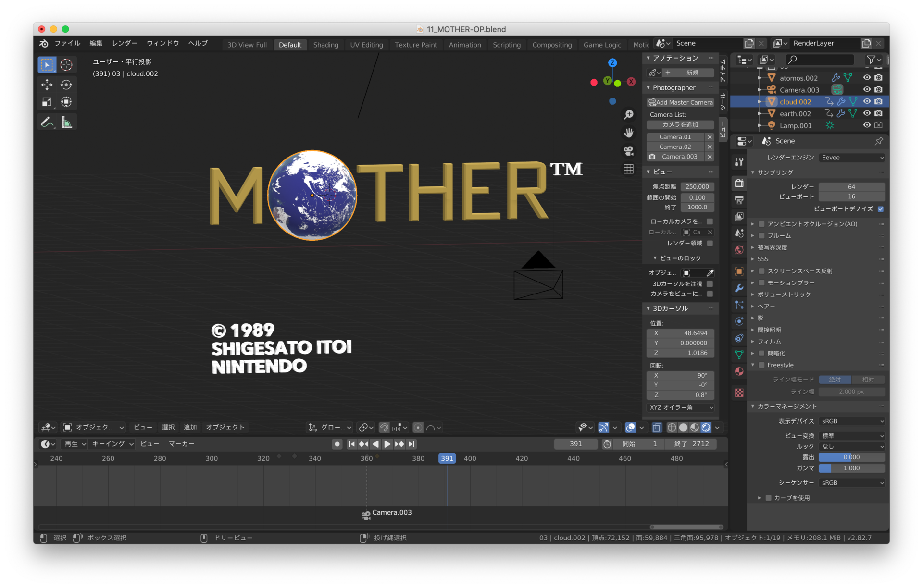Toggle X-ray display in viewport header
Image resolution: width=923 pixels, height=588 pixels.
(x=657, y=428)
